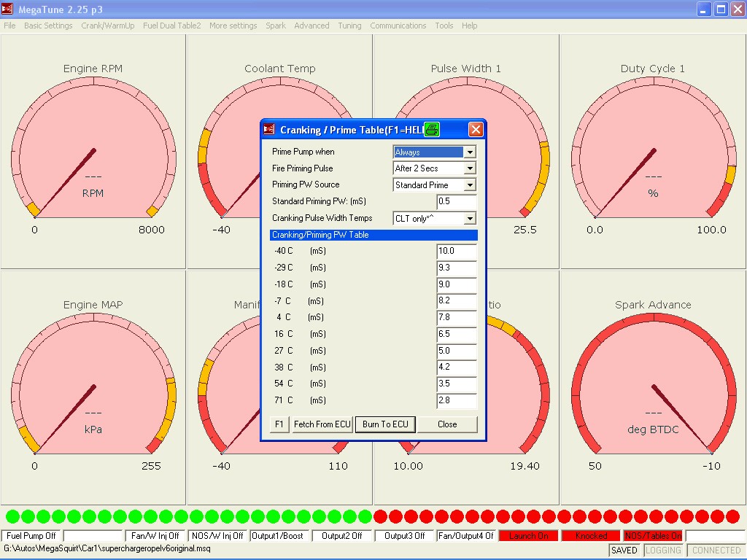Click the LOGGING status bar label
747x560 pixels.
click(663, 550)
